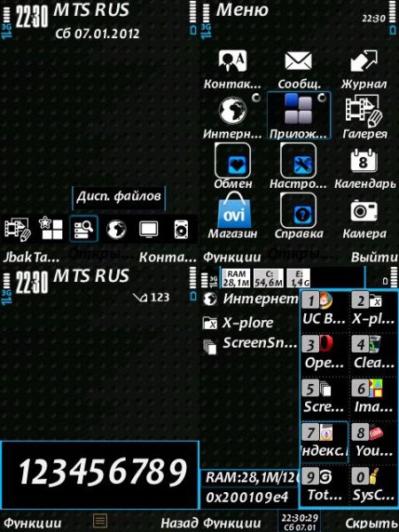The width and height of the screenshot is (399, 532).
Task: Tap the Скрыть softkey
Action: [372, 523]
